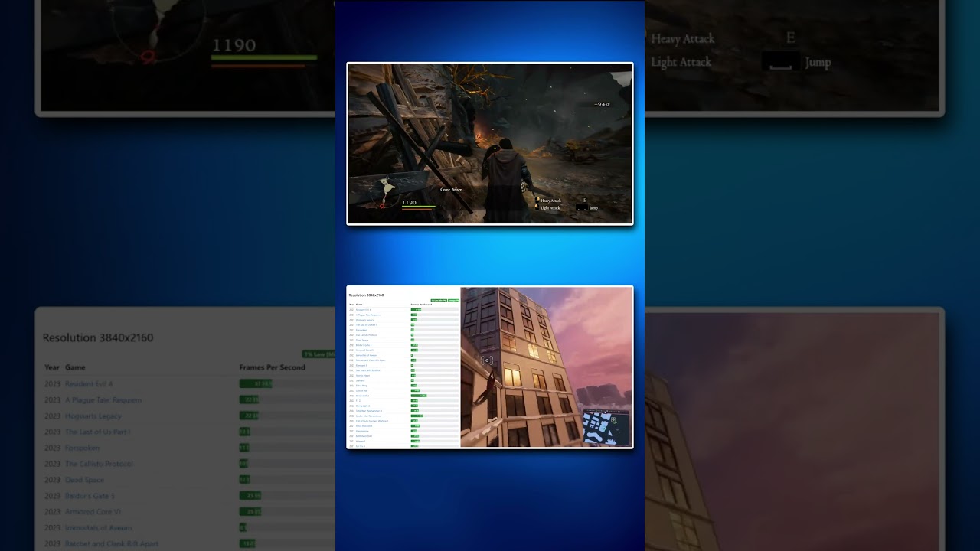Click the circular minimap in the Dragon's Dogma clip
The height and width of the screenshot is (551, 980).
coord(387,192)
